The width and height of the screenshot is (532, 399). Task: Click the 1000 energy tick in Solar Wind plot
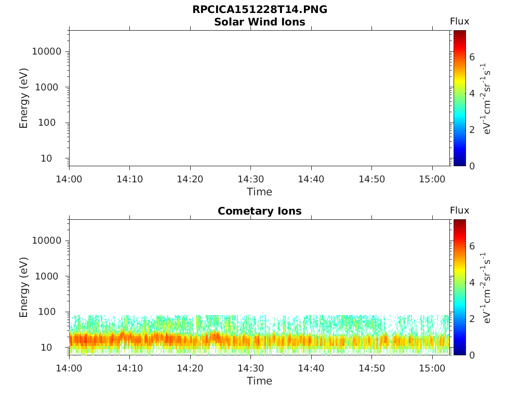(x=46, y=87)
